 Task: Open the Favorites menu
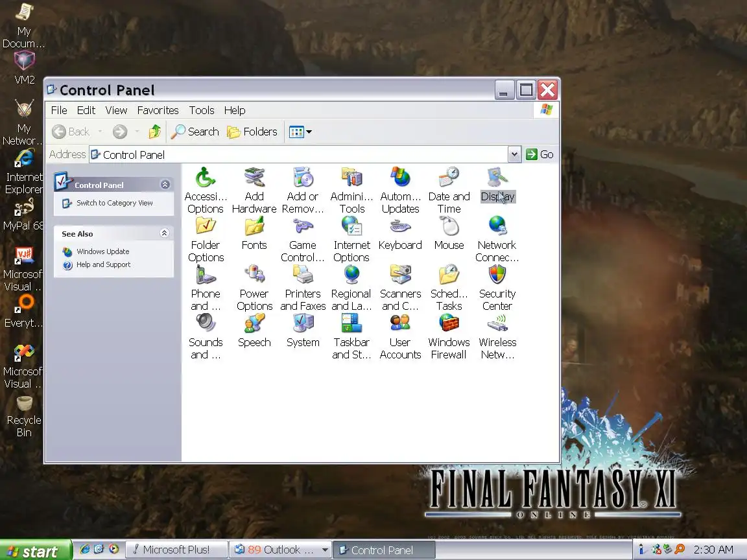point(158,110)
